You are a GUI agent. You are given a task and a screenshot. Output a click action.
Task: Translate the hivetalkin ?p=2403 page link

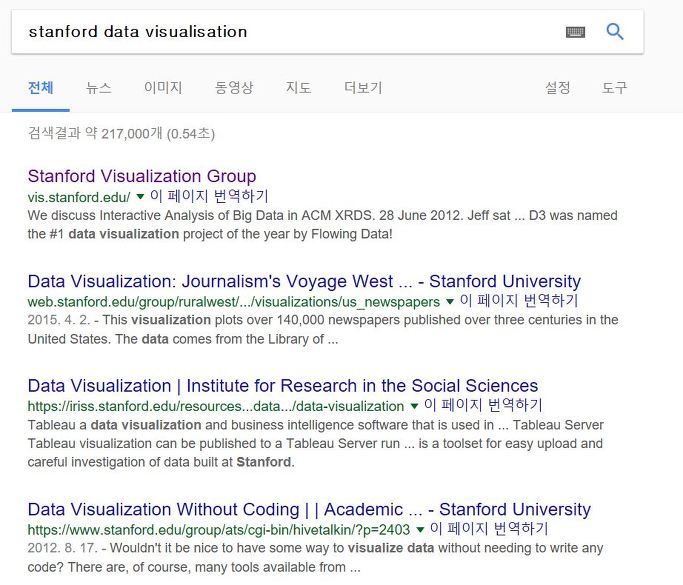489,529
